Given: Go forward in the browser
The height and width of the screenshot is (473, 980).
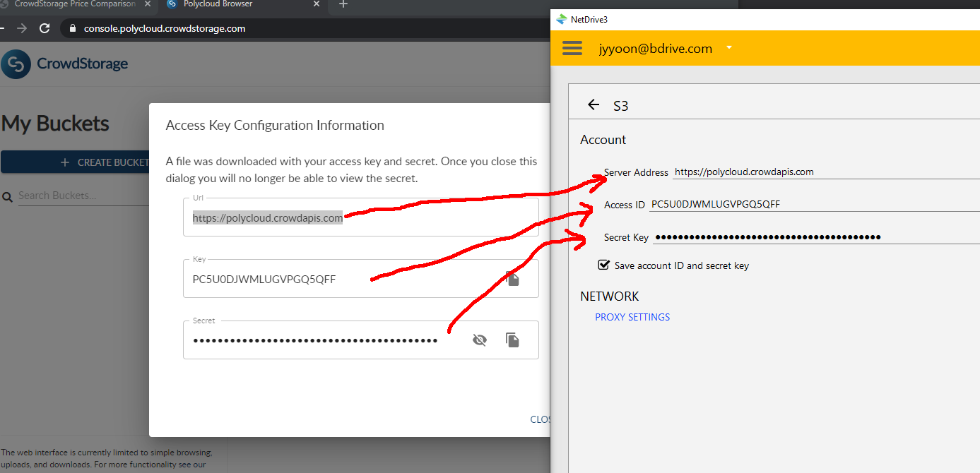Looking at the screenshot, I should tap(22, 28).
